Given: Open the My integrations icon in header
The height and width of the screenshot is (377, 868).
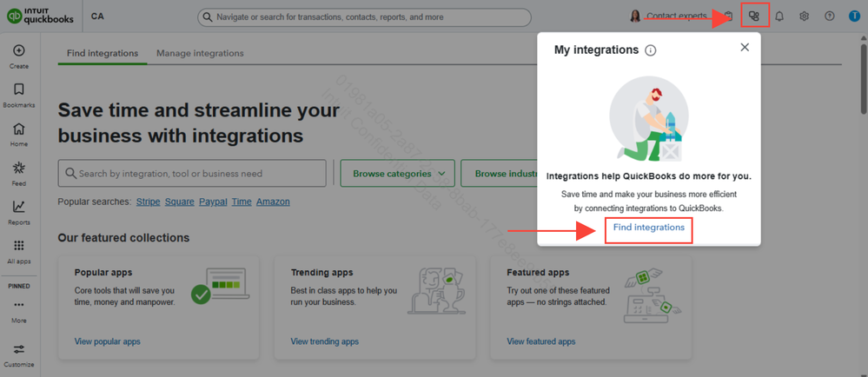Looking at the screenshot, I should click(753, 16).
